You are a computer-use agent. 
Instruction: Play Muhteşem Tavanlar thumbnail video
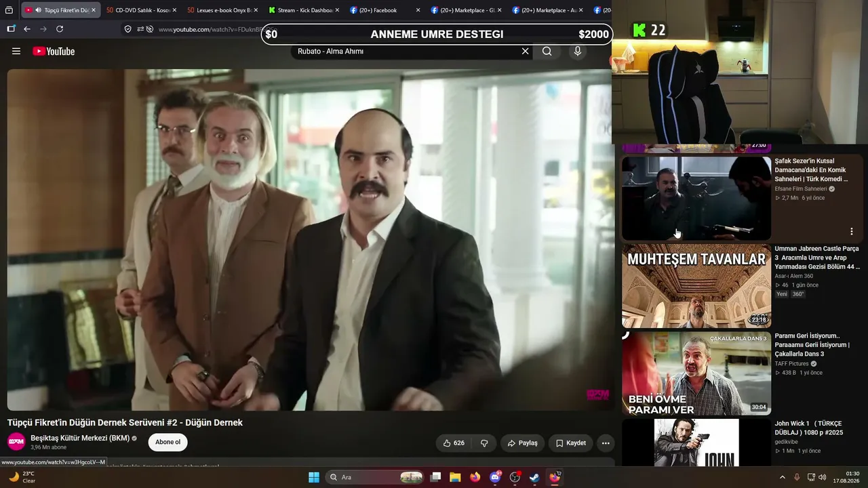(x=696, y=286)
